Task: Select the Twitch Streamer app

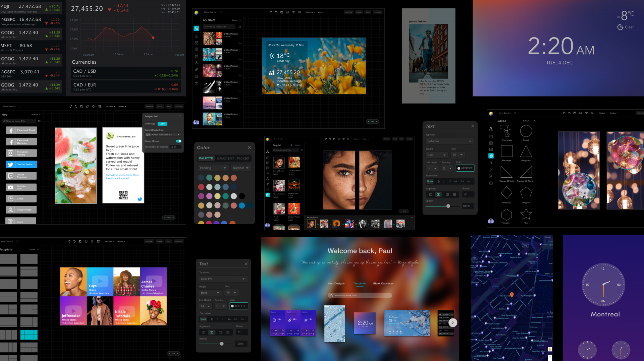Action: pos(21,176)
